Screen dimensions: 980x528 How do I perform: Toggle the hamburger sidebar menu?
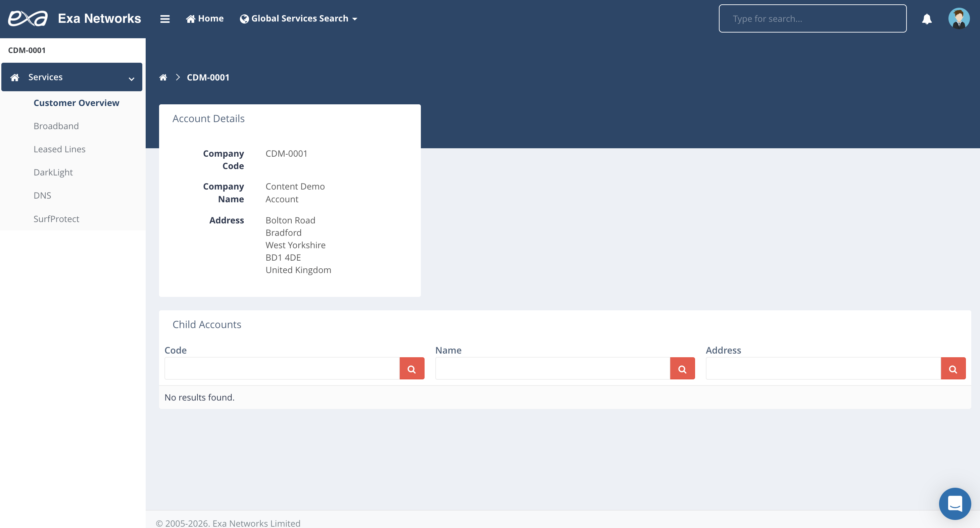pos(165,19)
